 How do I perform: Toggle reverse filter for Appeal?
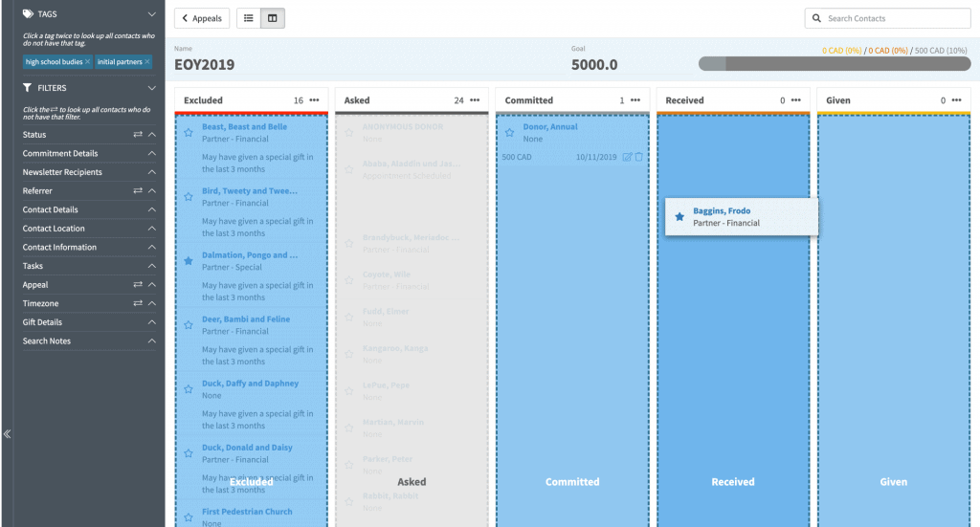pyautogui.click(x=138, y=284)
